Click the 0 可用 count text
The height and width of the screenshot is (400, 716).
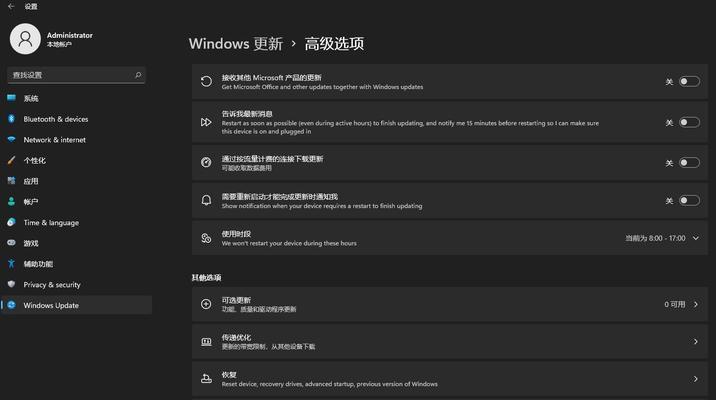pos(675,304)
